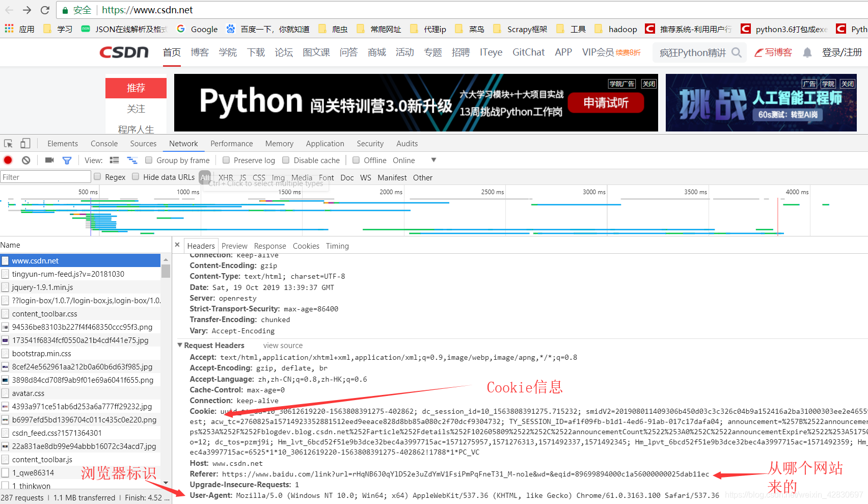Tick Disable cache checkbox
Image resolution: width=868 pixels, height=504 pixels.
tap(286, 160)
